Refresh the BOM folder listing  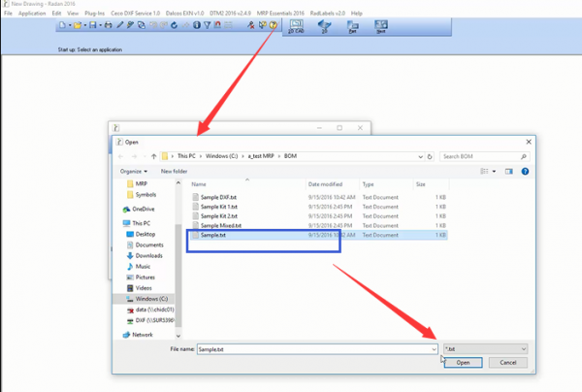point(430,156)
